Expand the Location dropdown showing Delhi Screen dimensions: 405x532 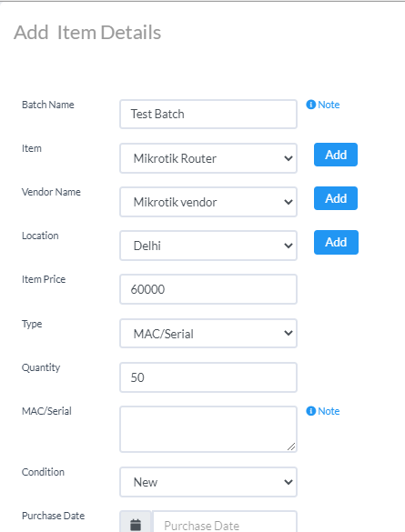coord(208,246)
